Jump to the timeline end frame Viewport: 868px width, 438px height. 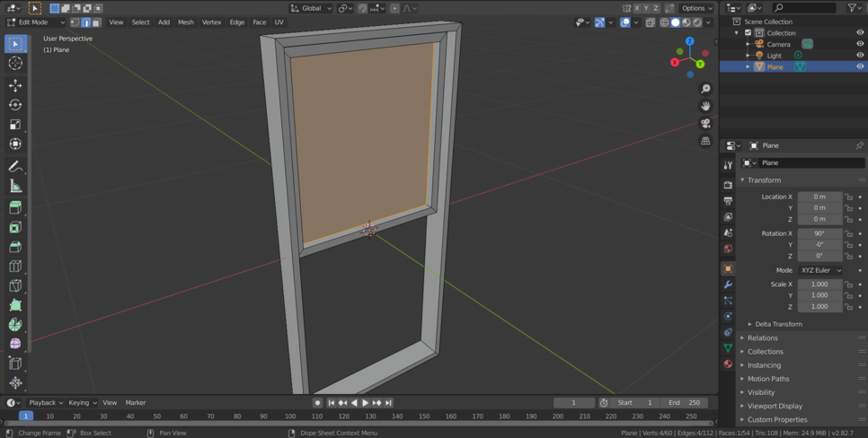[388, 403]
